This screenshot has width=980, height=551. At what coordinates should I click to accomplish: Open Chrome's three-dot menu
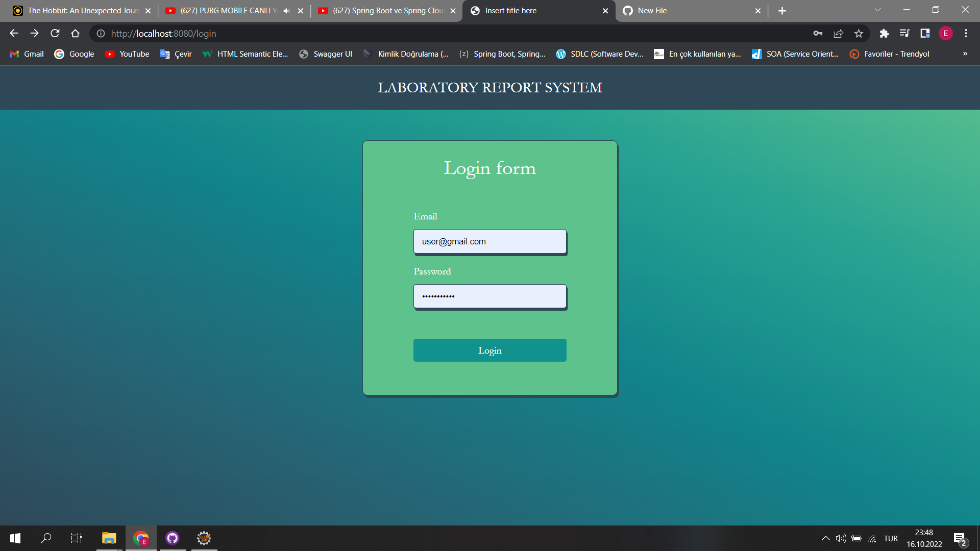pos(966,33)
